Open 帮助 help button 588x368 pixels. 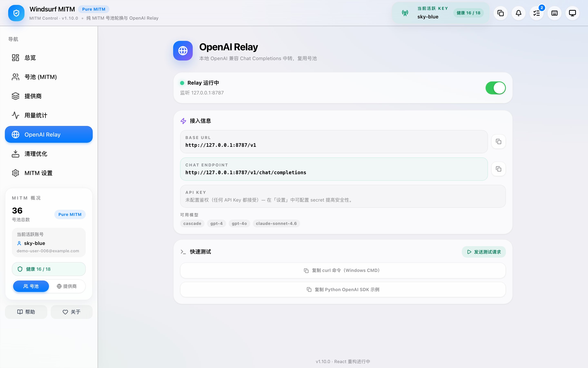(26, 312)
